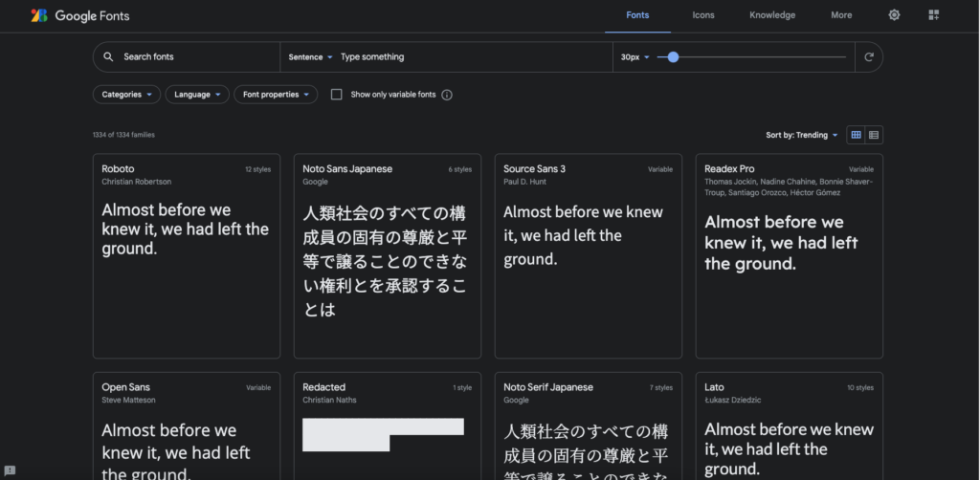Adjust the font size slider handle
Image resolution: width=980 pixels, height=480 pixels.
pos(673,56)
